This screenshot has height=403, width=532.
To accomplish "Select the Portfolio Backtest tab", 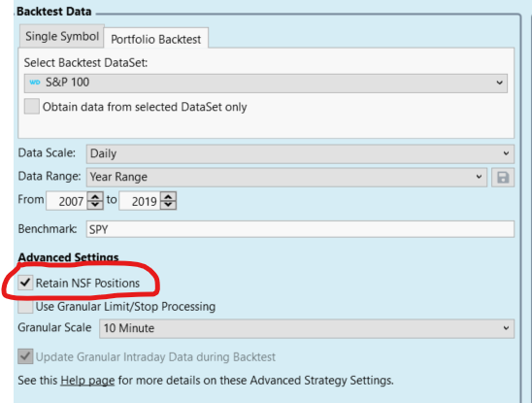I will pyautogui.click(x=155, y=39).
